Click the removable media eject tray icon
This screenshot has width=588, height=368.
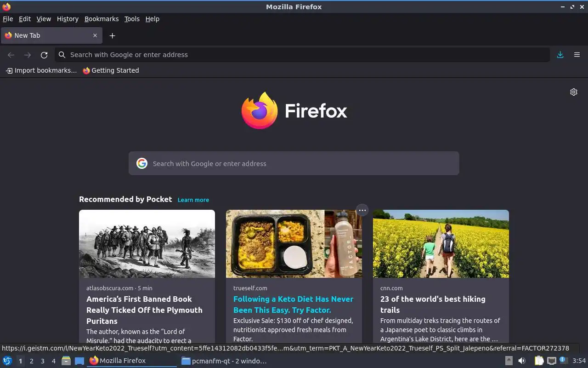[509, 361]
